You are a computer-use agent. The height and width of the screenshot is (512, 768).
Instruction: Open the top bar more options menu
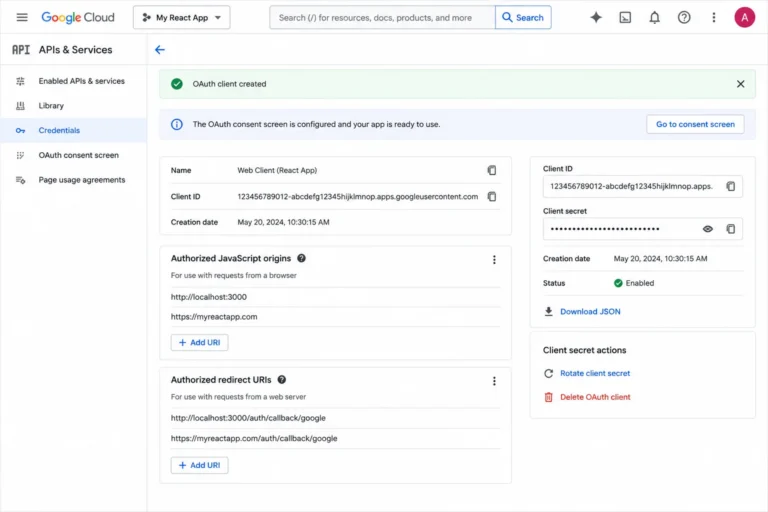(x=713, y=18)
